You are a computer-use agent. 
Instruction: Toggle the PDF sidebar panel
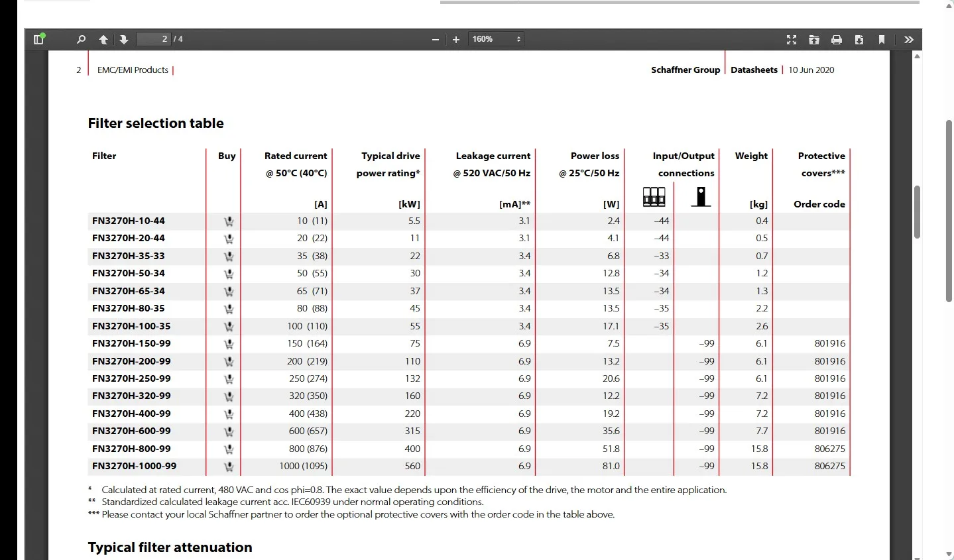[38, 39]
